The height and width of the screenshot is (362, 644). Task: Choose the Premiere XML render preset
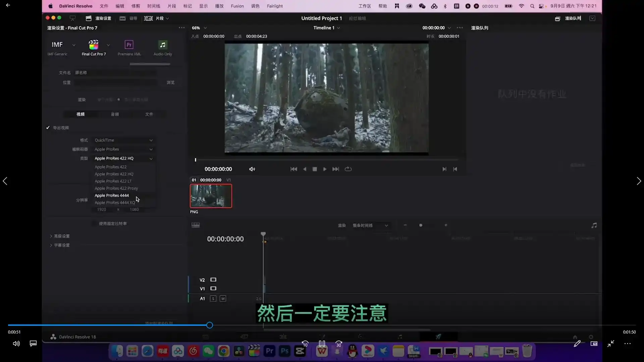coord(129,45)
